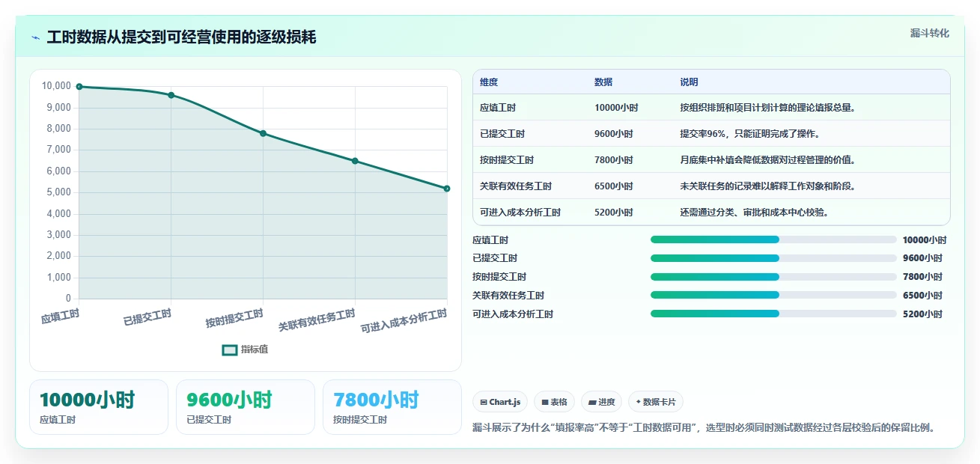Click the 可进入成本分析工时 x-axis label
The width and height of the screenshot is (980, 464).
[404, 321]
